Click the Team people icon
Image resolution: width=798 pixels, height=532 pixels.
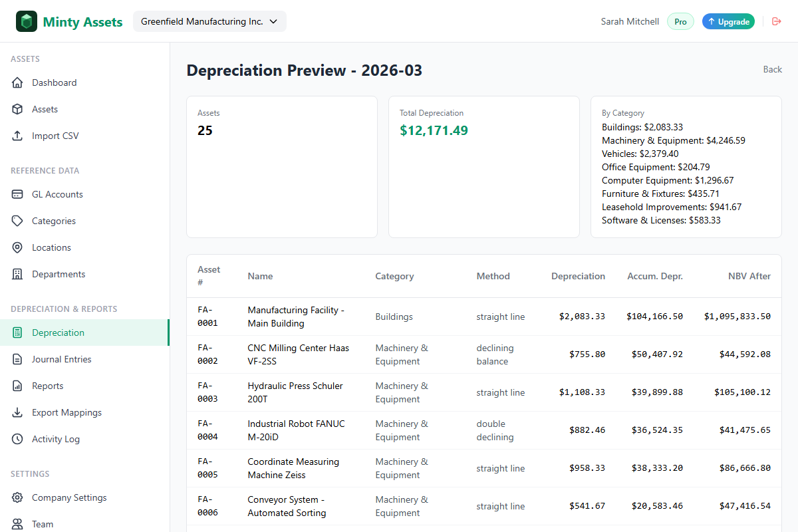click(x=18, y=524)
